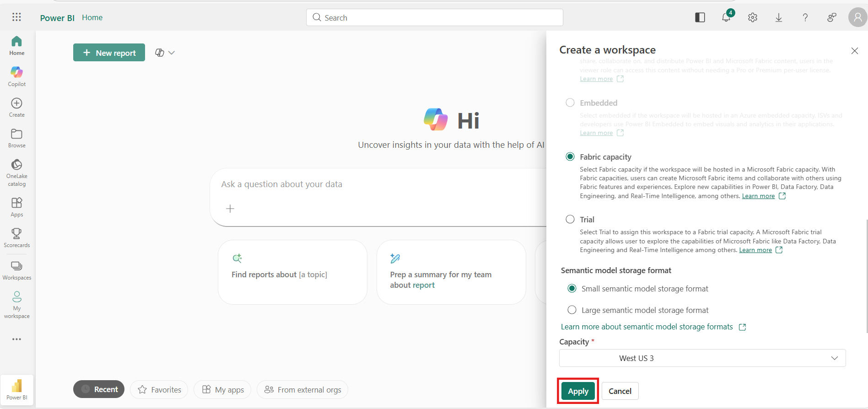This screenshot has width=868, height=409.
Task: Open Learn more about semantic model storage formats
Action: pyautogui.click(x=647, y=327)
